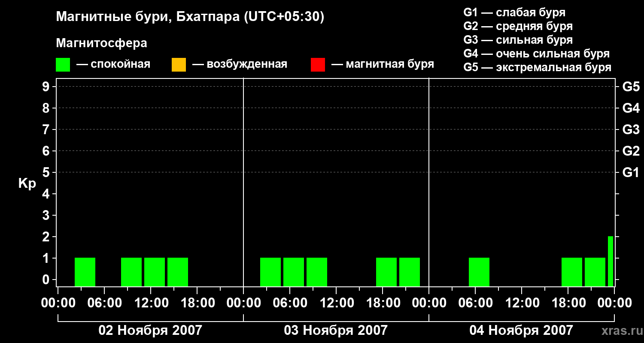644x343 pixels.
Task: Click the G5 scale label on right axis
Action: pyautogui.click(x=631, y=87)
